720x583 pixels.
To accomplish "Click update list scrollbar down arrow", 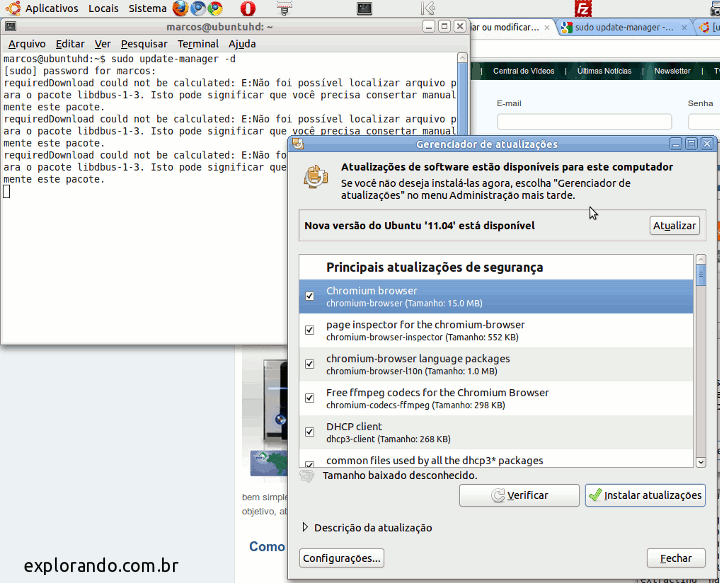I will pos(701,462).
